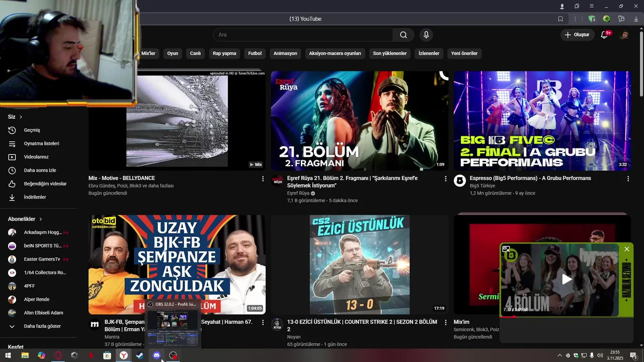
Task: Open Microsoft Store from the taskbar
Action: click(107, 355)
